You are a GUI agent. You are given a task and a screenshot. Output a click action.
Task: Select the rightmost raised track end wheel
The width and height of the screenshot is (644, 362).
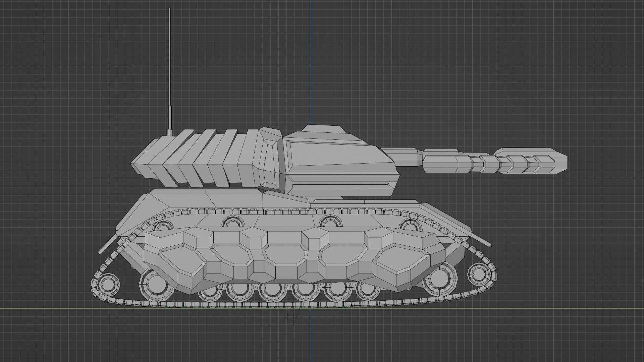tap(479, 275)
